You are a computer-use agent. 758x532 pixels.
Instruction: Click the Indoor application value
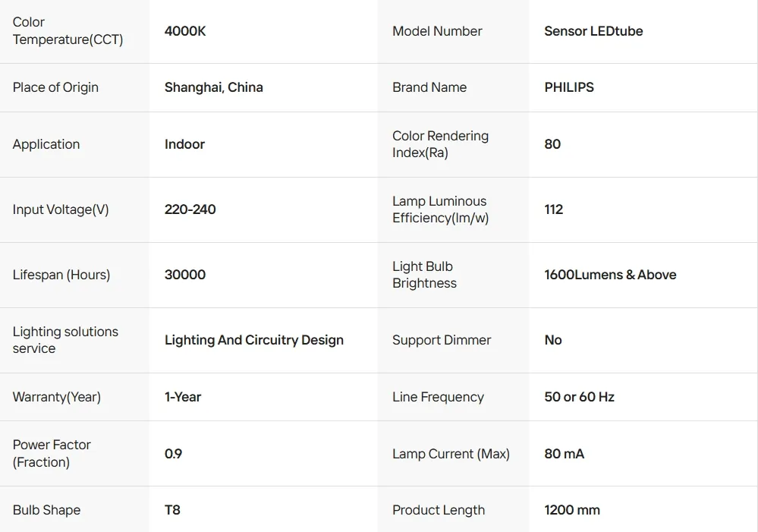pos(184,144)
